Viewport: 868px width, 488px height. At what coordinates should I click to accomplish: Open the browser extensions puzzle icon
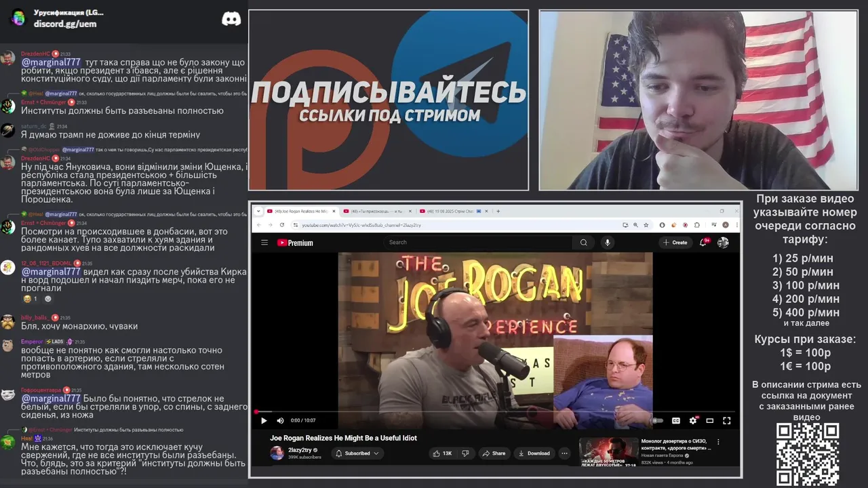coord(697,225)
